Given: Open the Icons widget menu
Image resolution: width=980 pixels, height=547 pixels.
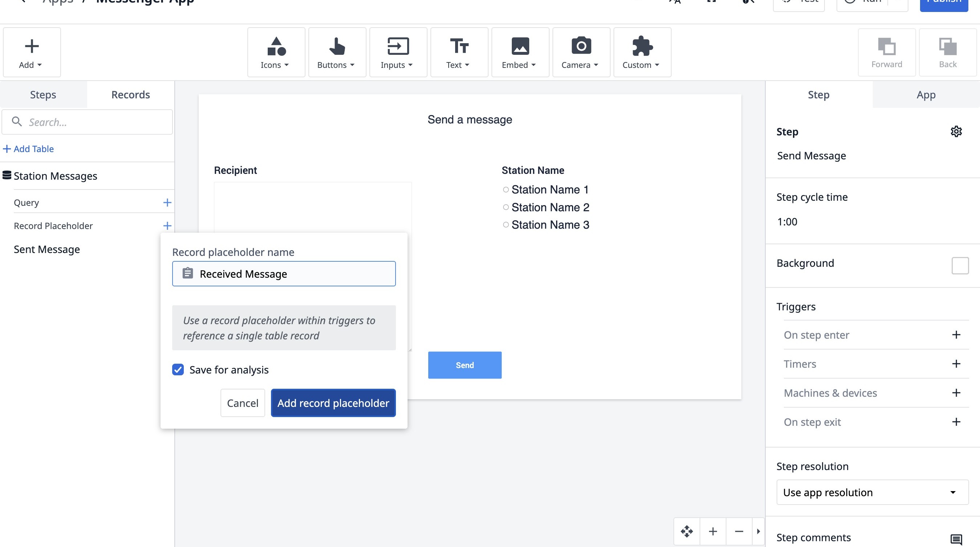Looking at the screenshot, I should click(276, 53).
